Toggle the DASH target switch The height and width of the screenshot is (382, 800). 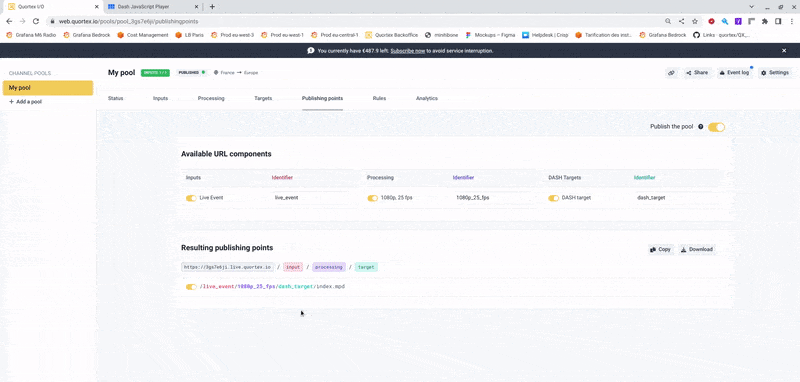(554, 198)
